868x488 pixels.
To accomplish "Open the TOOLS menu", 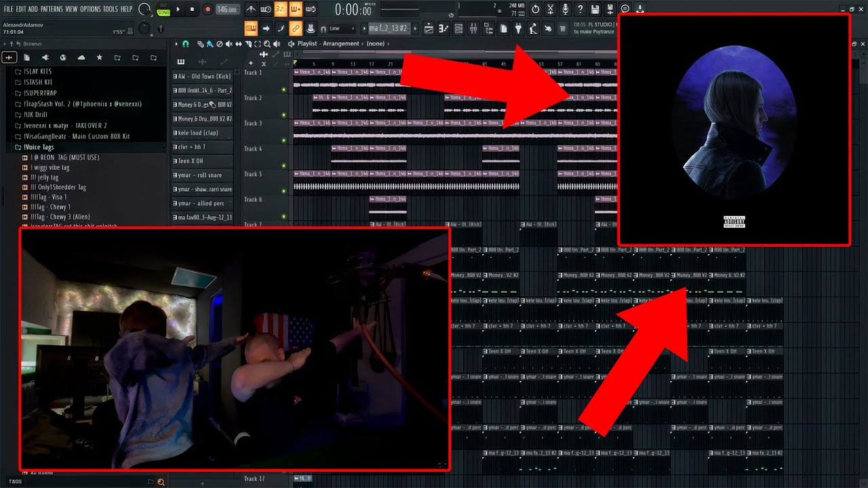I will 111,9.
